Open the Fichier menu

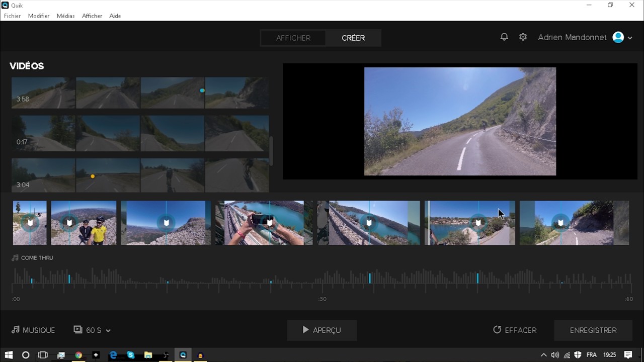tap(13, 16)
